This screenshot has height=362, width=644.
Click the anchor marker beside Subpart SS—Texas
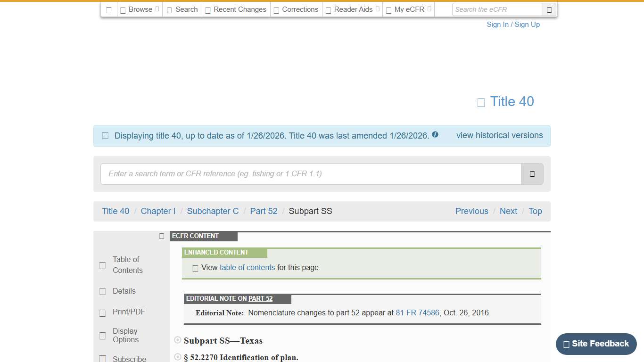tap(177, 339)
